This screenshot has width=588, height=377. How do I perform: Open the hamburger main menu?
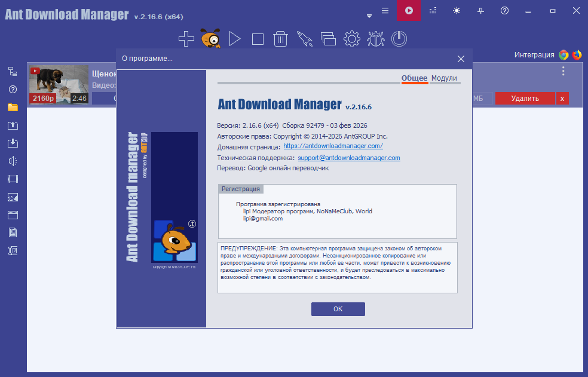[x=385, y=10]
